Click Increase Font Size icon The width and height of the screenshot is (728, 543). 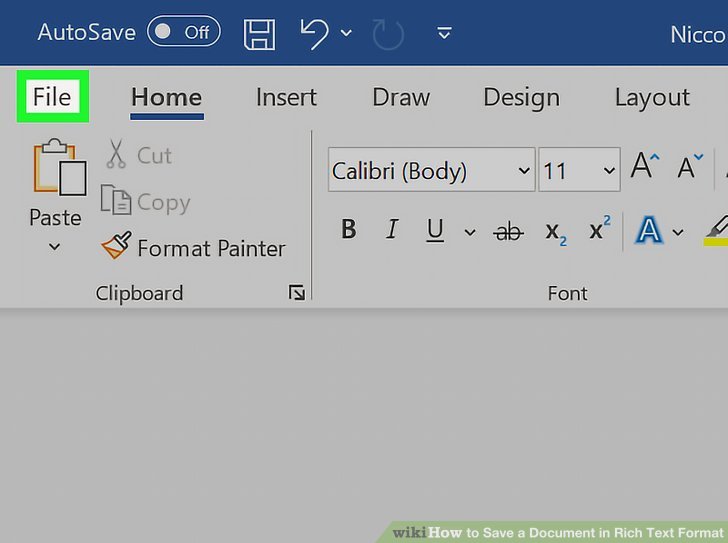(x=645, y=165)
